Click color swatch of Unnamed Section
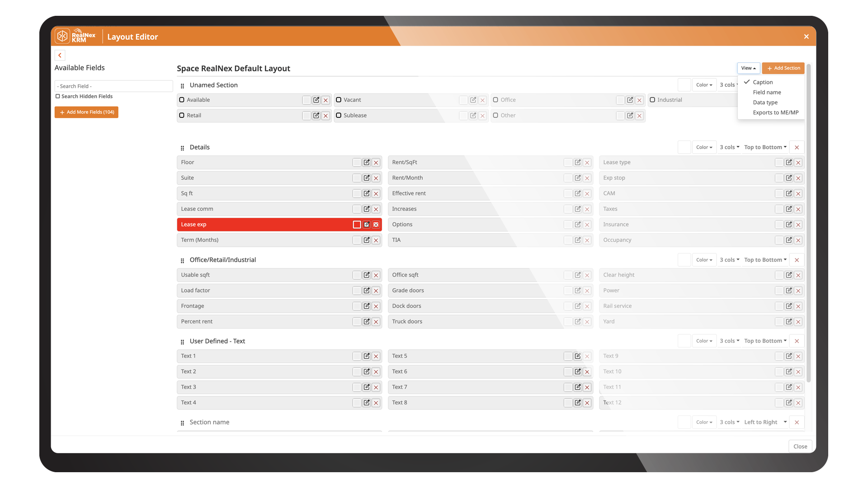This screenshot has height=488, width=868. (x=684, y=85)
